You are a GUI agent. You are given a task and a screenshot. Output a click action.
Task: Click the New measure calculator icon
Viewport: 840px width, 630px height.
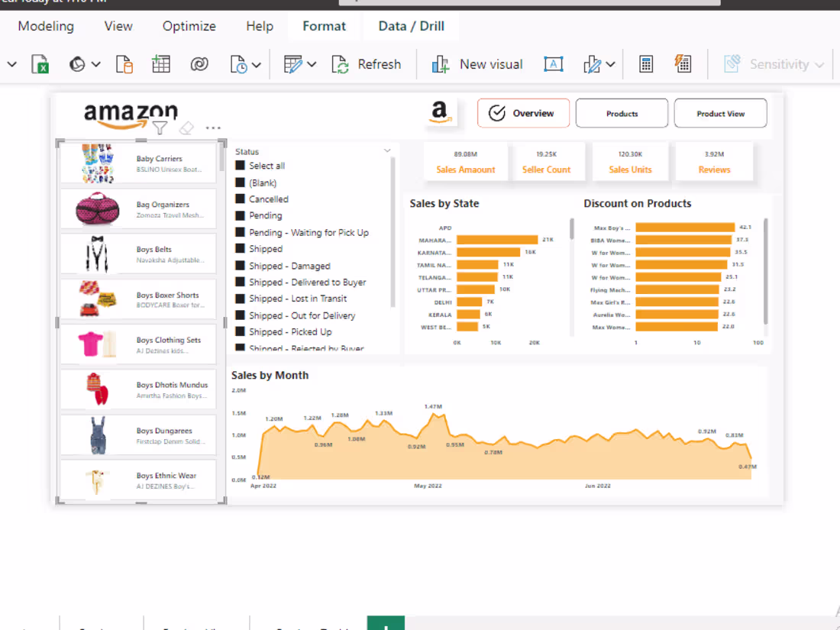click(x=645, y=64)
